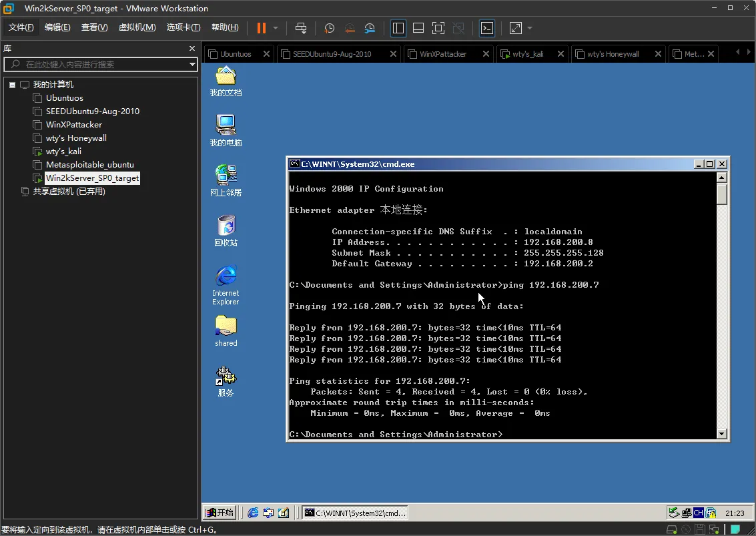Open the 帮助(H) menu

coord(225,27)
